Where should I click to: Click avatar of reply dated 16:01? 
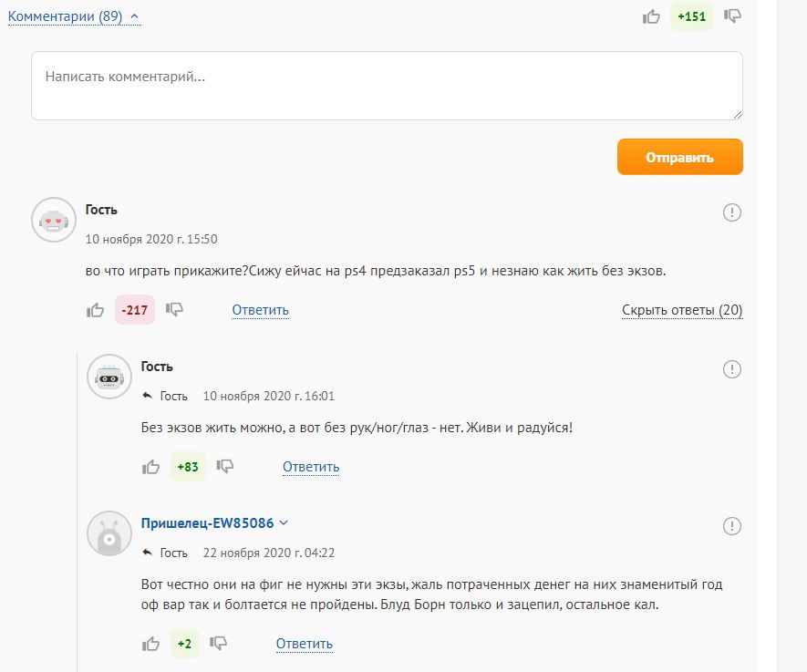click(109, 377)
